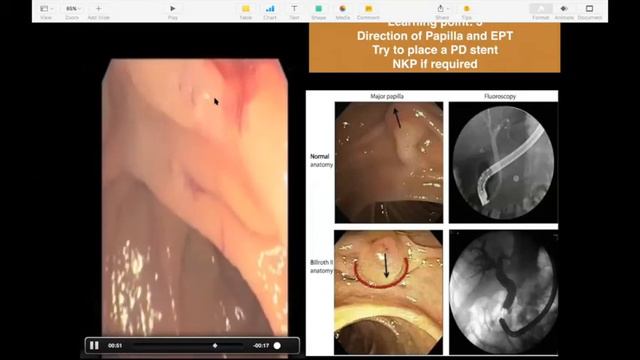Pause the endoscopy video
The image size is (640, 360).
coord(94,346)
